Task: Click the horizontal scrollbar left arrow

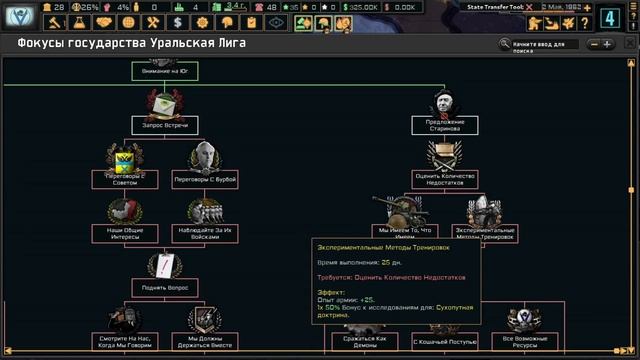Action: 7,351
